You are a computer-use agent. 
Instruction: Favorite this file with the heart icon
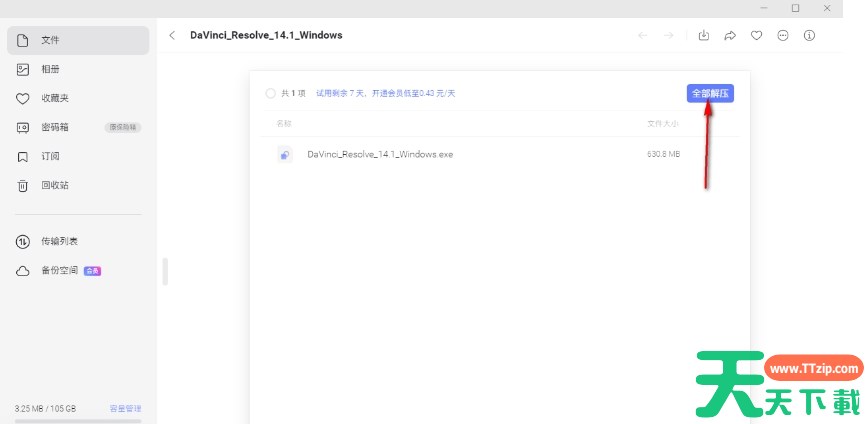click(757, 35)
